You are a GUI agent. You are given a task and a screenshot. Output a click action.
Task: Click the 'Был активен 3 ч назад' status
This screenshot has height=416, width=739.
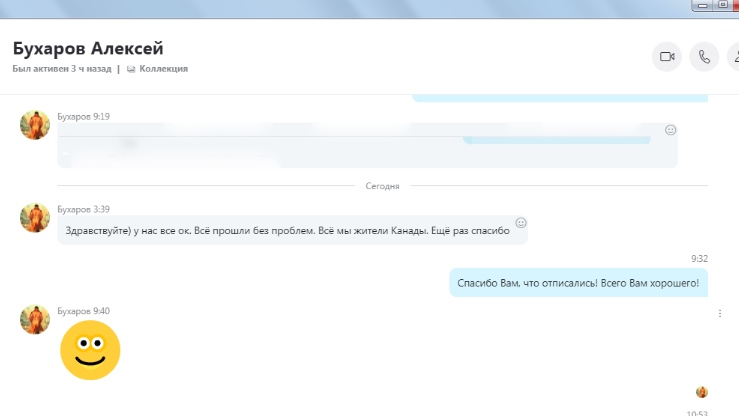(x=61, y=69)
